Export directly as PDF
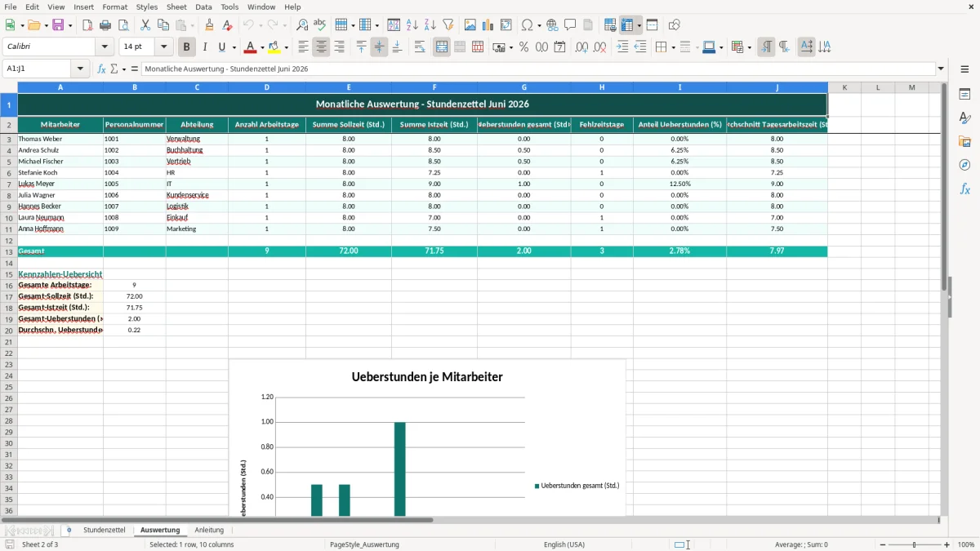 click(x=87, y=25)
